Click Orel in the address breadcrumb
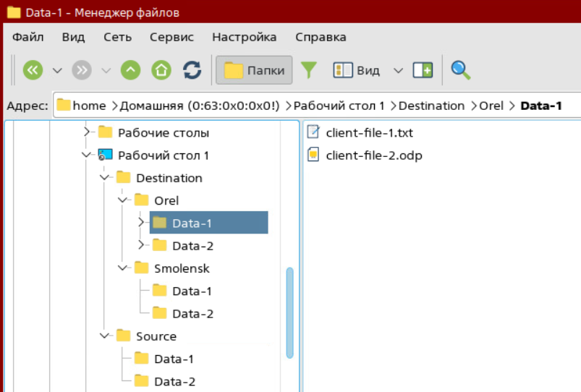Image resolution: width=581 pixels, height=392 pixels. pyautogui.click(x=491, y=106)
